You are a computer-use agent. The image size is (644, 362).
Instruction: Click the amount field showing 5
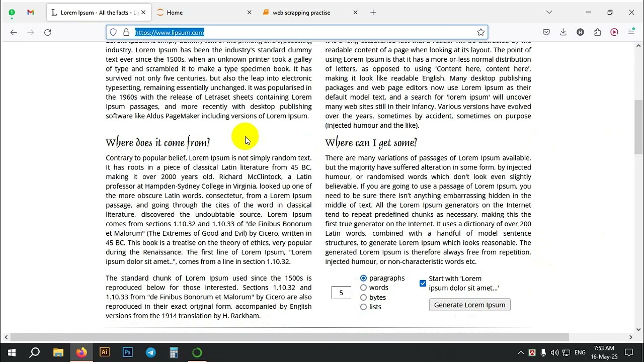(x=341, y=293)
